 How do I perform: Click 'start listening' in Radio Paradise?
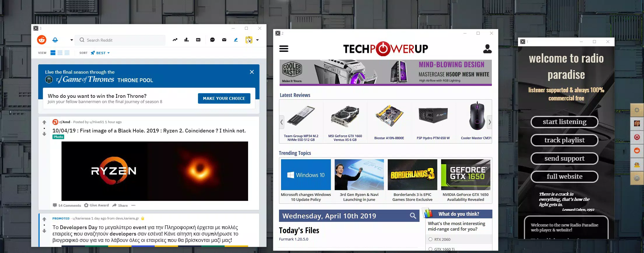(564, 122)
